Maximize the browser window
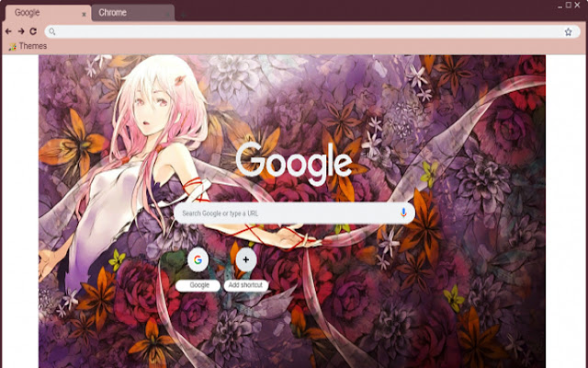Viewport: 588px width, 368px height. [569, 5]
